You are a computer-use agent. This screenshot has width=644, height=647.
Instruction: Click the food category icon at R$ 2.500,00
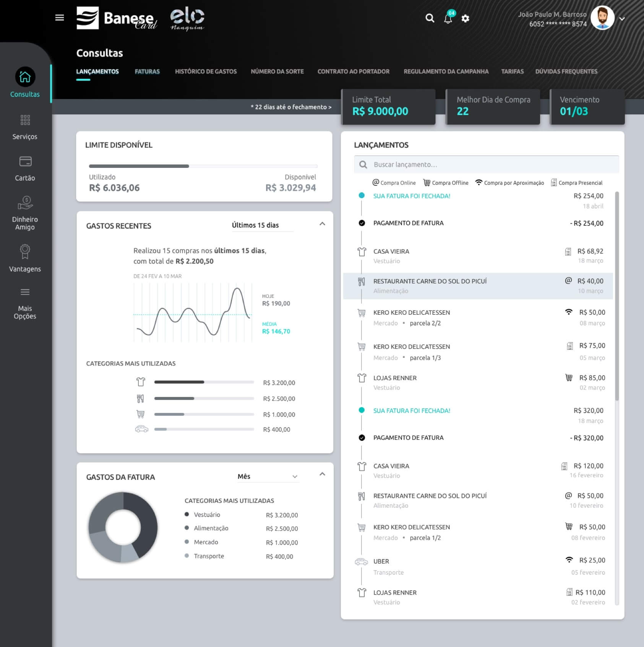coord(141,398)
